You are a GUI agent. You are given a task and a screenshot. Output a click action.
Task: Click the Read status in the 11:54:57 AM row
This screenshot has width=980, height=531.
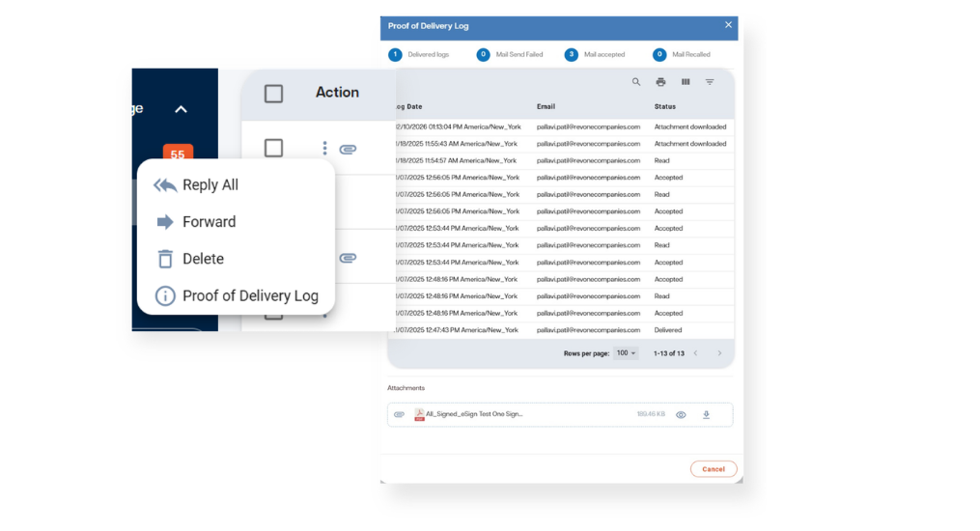coord(661,160)
